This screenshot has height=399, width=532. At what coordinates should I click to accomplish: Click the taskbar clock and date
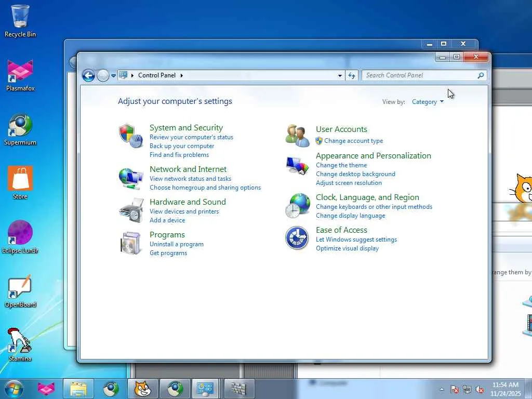coord(506,389)
